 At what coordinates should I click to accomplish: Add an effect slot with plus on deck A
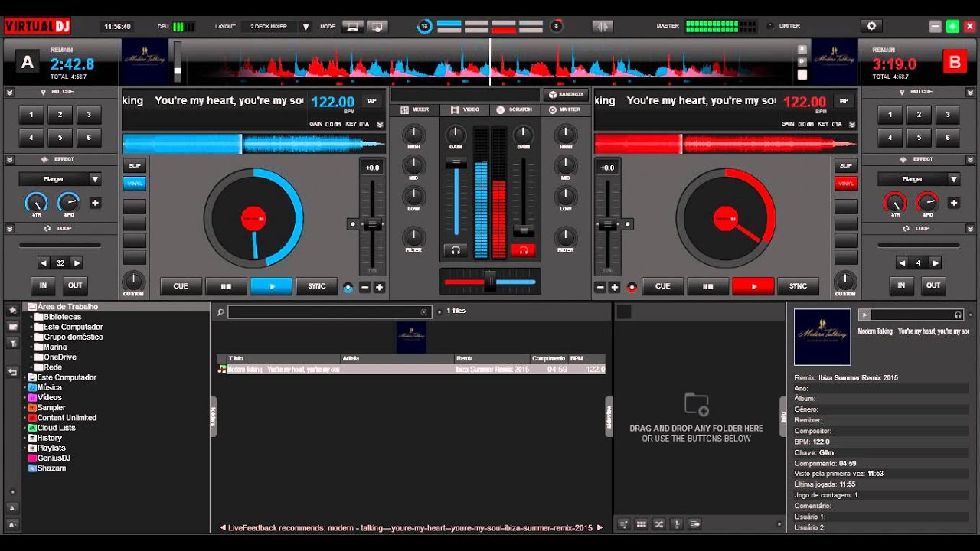click(95, 203)
